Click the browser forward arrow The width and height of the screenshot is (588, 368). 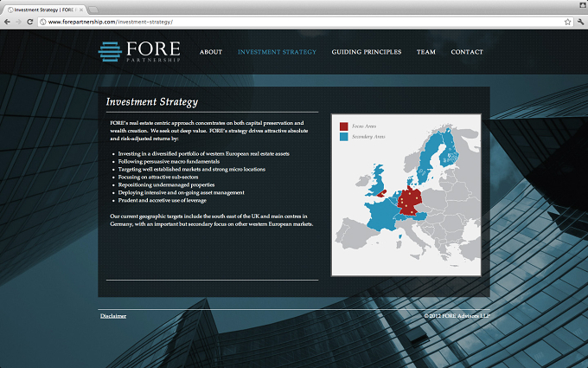click(18, 23)
